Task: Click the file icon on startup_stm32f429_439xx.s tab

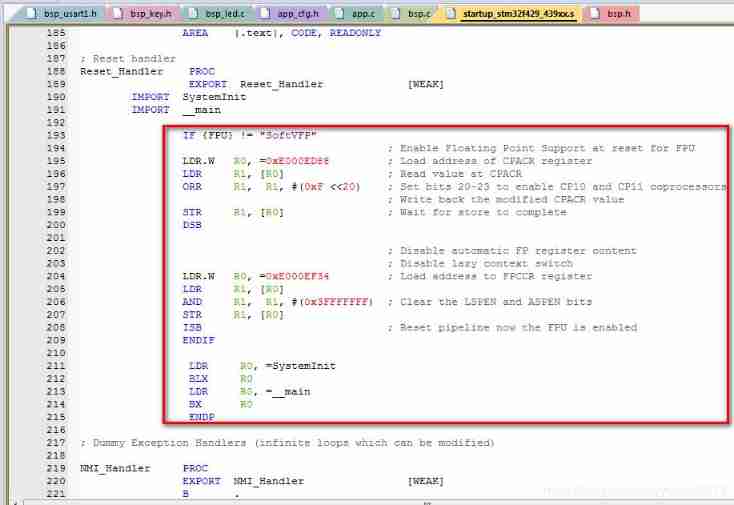Action: tap(452, 14)
